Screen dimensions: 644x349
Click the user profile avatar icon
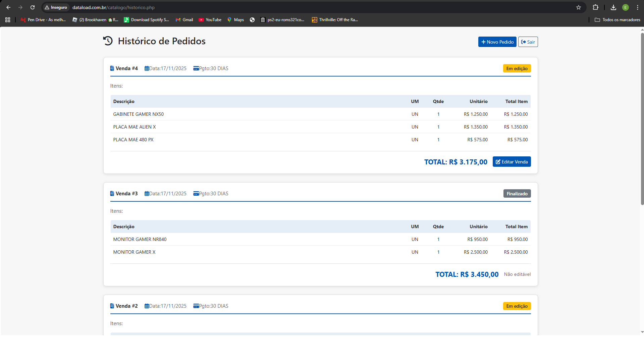tap(626, 7)
